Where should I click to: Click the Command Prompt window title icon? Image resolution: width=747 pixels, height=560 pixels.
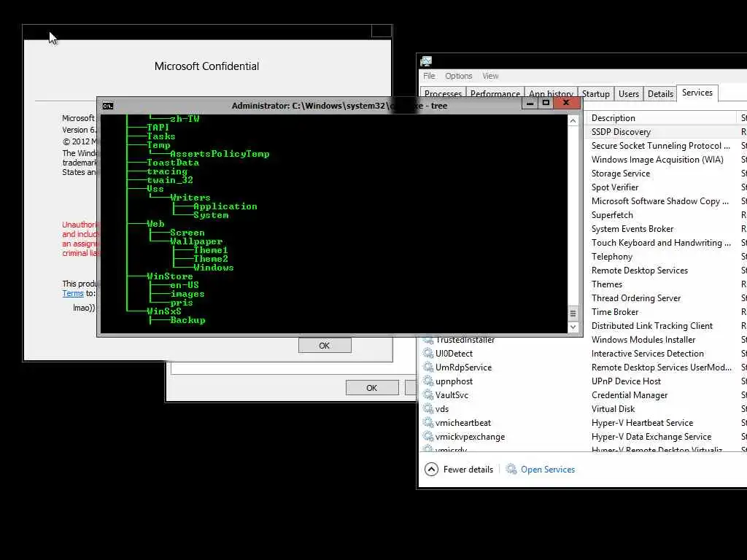click(x=108, y=106)
